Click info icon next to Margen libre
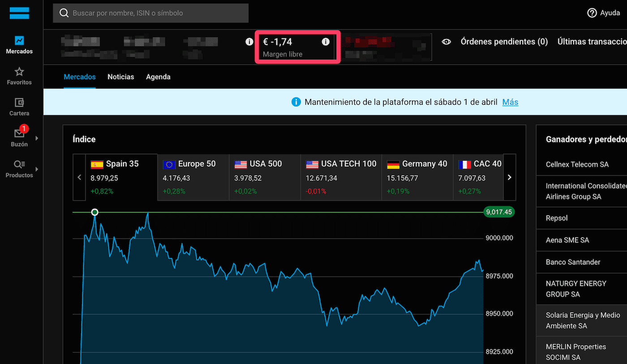 (326, 42)
